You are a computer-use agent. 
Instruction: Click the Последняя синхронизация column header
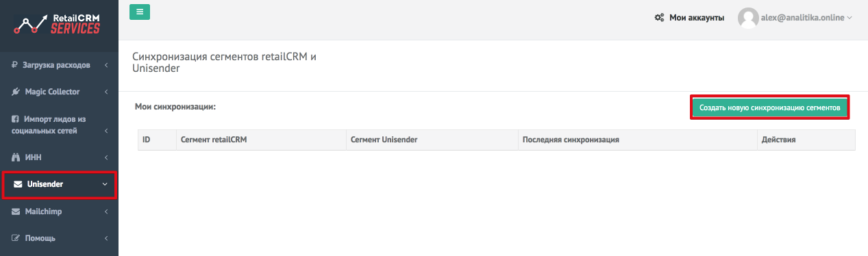[571, 140]
